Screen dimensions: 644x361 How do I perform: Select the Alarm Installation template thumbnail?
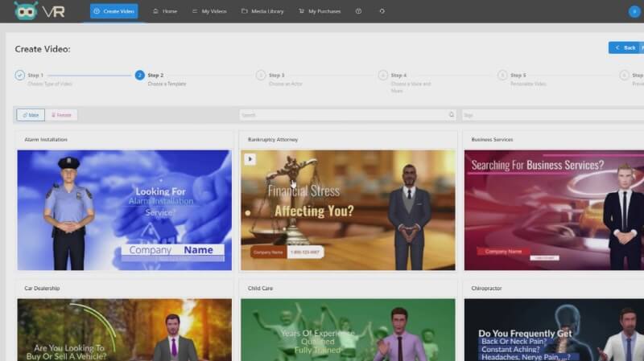coord(125,210)
